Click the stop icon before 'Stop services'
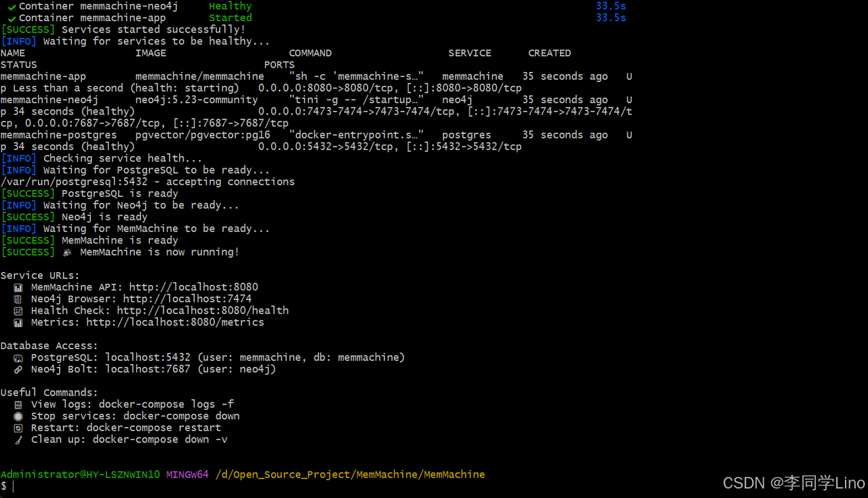Viewport: 868px width, 498px height. click(18, 416)
